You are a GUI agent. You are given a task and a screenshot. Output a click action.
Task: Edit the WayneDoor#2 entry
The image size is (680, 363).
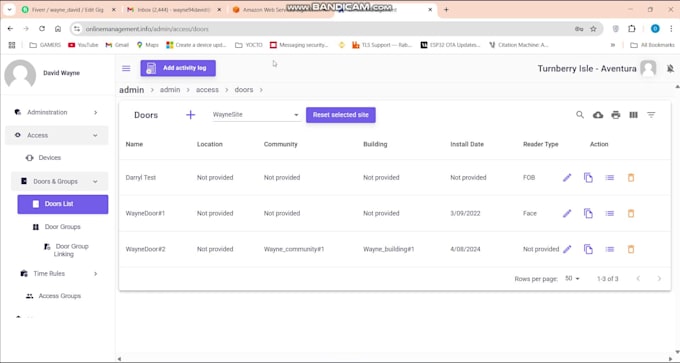pos(567,249)
